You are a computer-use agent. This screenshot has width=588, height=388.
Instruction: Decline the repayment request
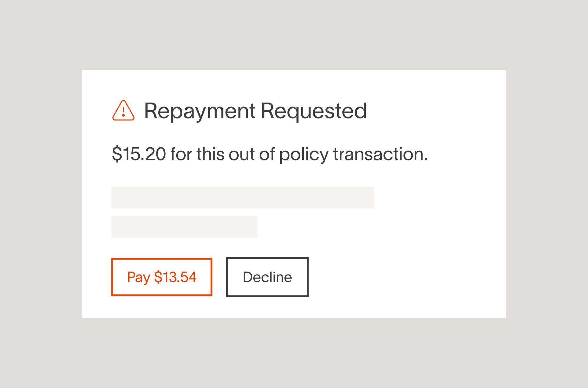click(267, 277)
